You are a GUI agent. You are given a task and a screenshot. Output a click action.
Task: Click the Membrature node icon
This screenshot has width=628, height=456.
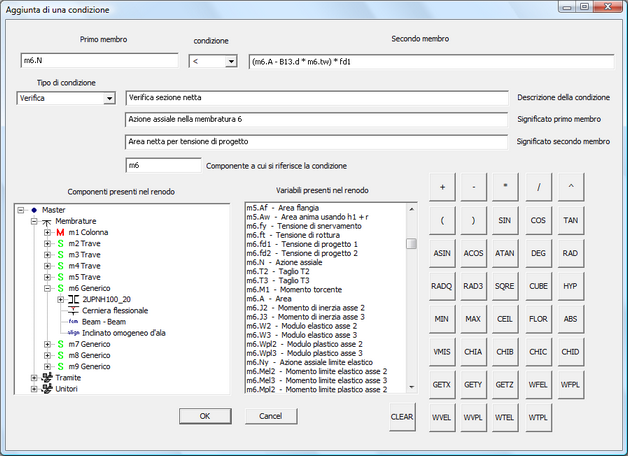coord(46,221)
